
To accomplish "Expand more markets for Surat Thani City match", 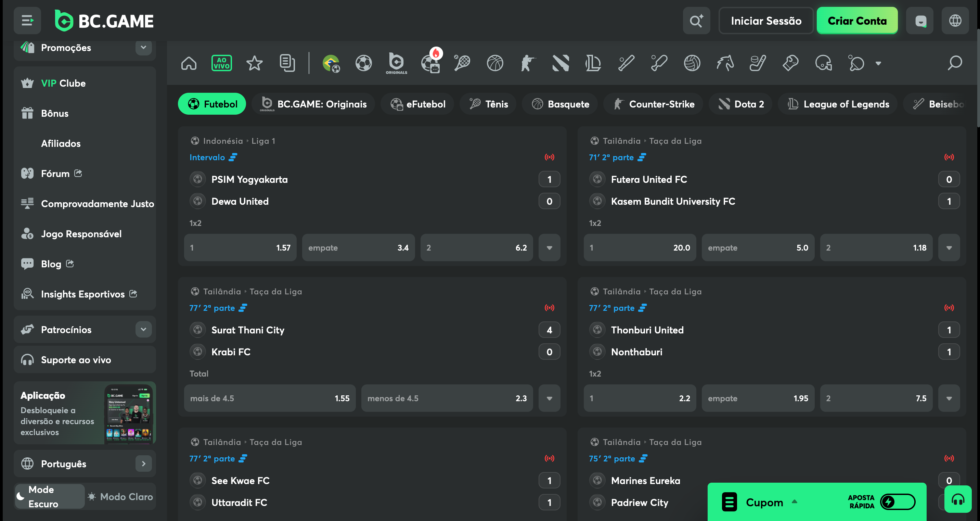I will [549, 398].
